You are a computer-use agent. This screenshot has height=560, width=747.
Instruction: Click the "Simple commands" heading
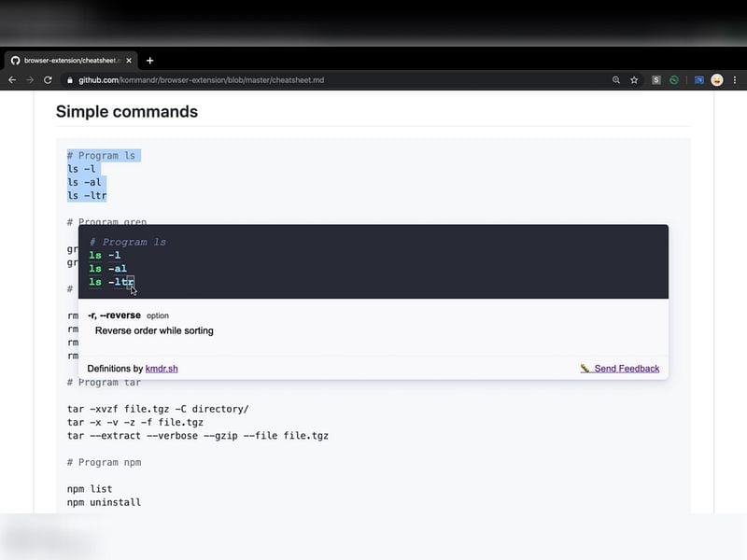pos(126,112)
